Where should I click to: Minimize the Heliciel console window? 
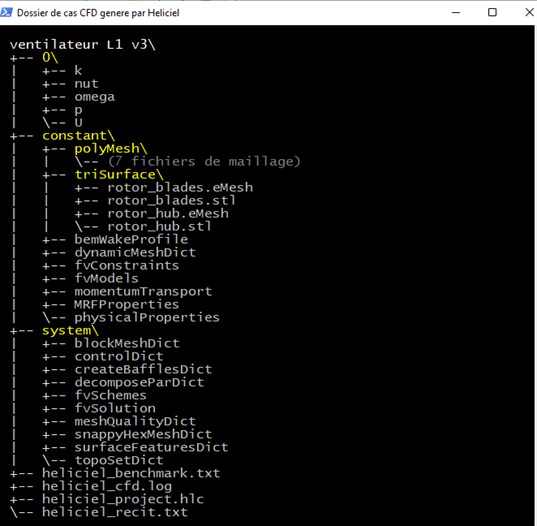(x=456, y=13)
